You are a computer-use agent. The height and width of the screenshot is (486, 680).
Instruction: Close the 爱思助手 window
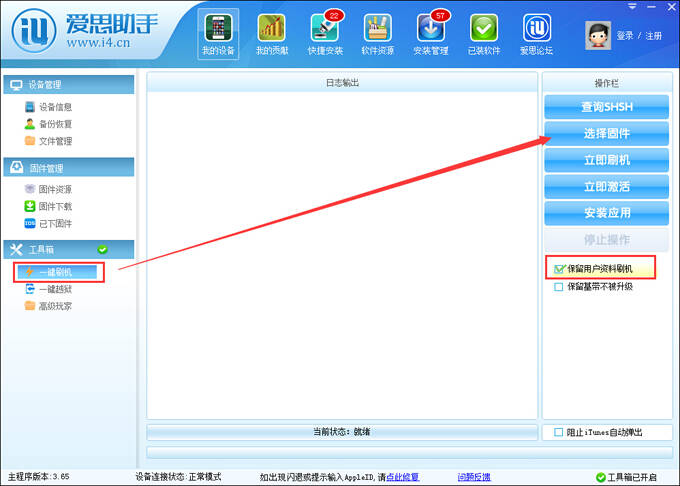point(671,7)
